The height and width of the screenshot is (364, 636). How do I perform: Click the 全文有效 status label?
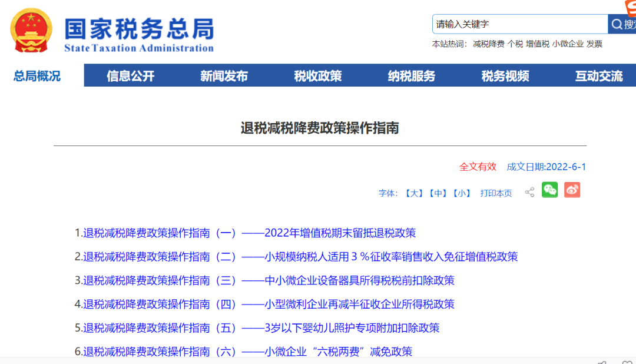pyautogui.click(x=478, y=167)
